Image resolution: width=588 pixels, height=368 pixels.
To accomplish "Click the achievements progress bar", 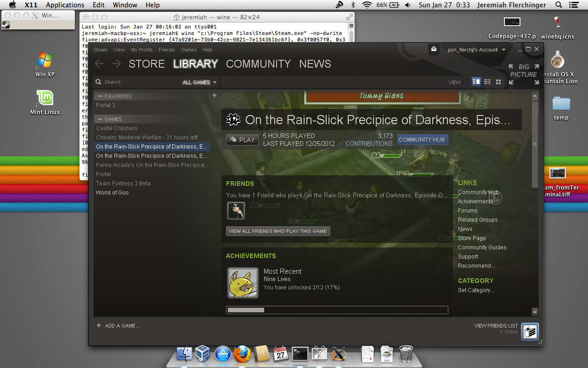I will point(337,310).
